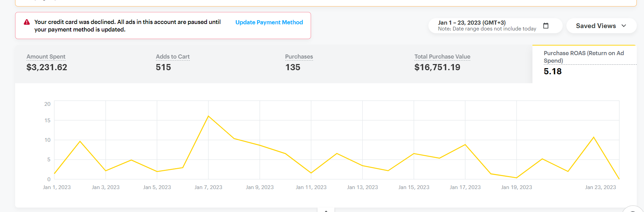Click the Jan 11, 2023 axis label
644x212 pixels.
click(311, 187)
